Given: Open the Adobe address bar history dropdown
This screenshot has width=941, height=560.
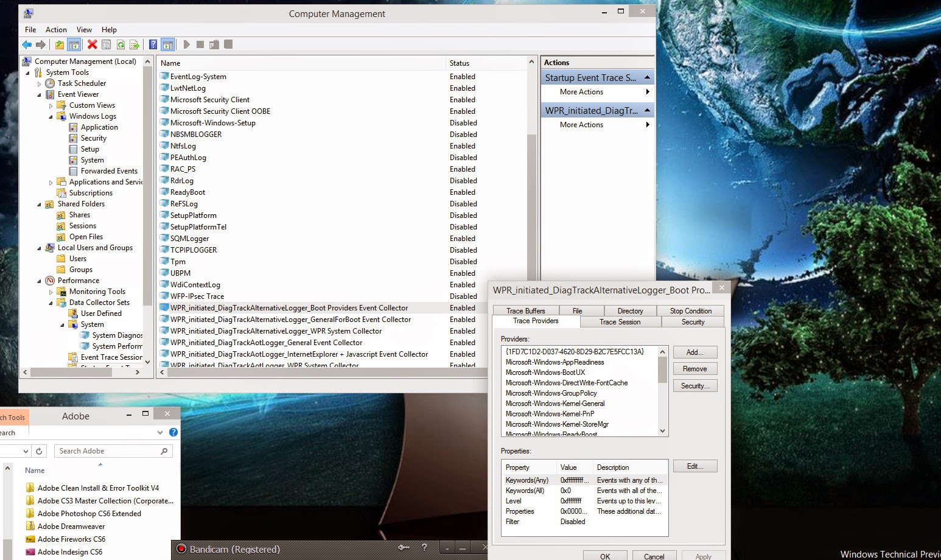Looking at the screenshot, I should coord(26,451).
